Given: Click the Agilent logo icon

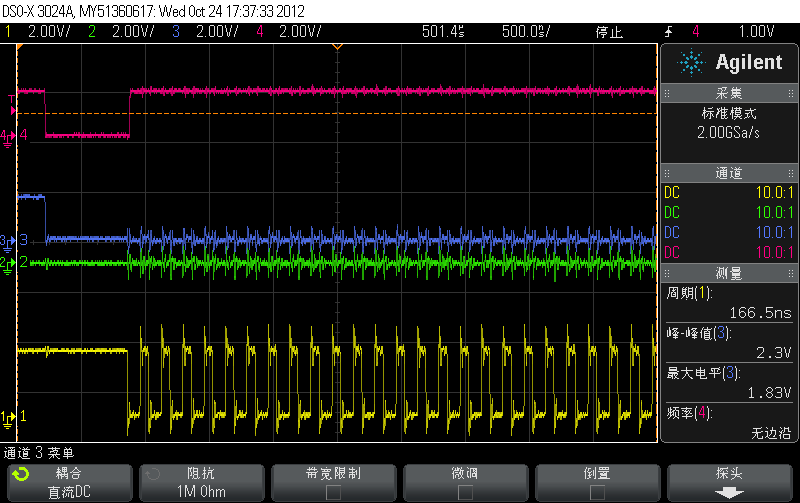Looking at the screenshot, I should (x=691, y=62).
